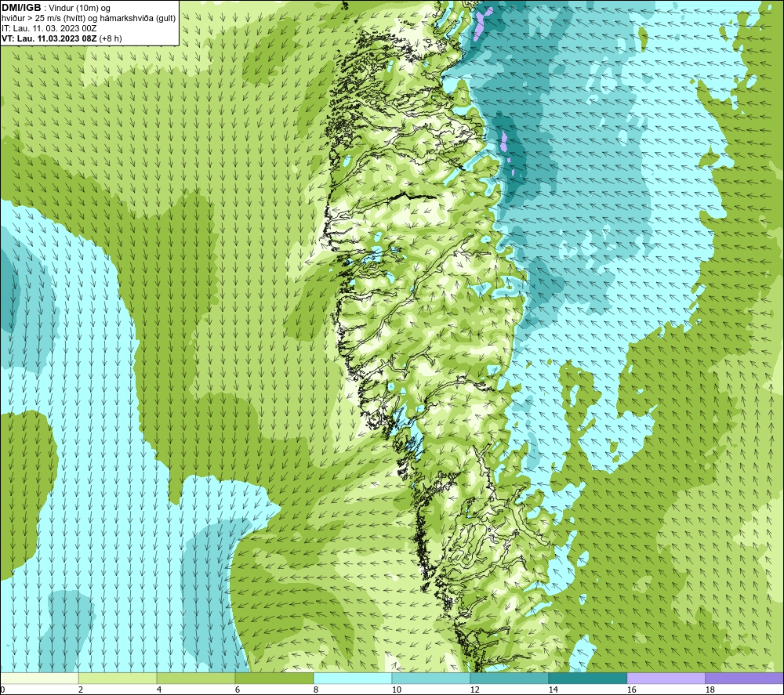
Task: Click the legend label 4
Action: pos(159,690)
